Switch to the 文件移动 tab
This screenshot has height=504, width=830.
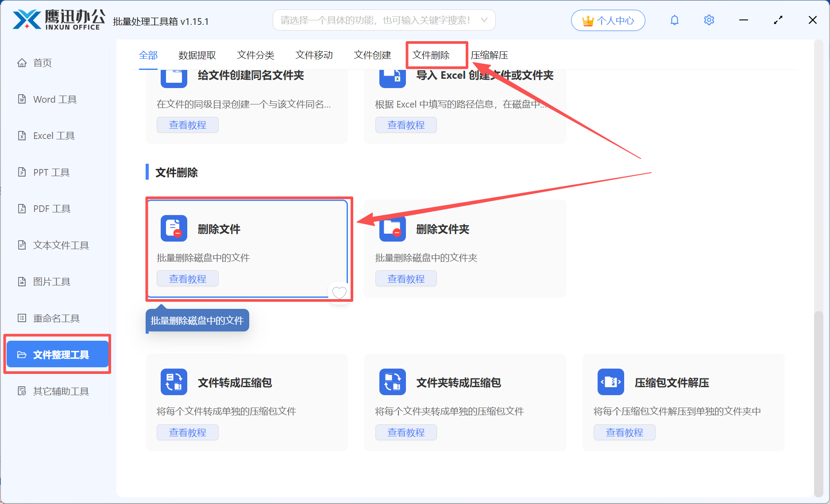pyautogui.click(x=314, y=55)
